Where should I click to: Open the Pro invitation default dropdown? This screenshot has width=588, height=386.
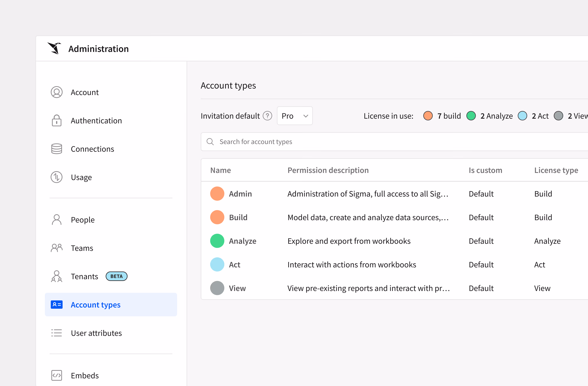click(x=295, y=116)
